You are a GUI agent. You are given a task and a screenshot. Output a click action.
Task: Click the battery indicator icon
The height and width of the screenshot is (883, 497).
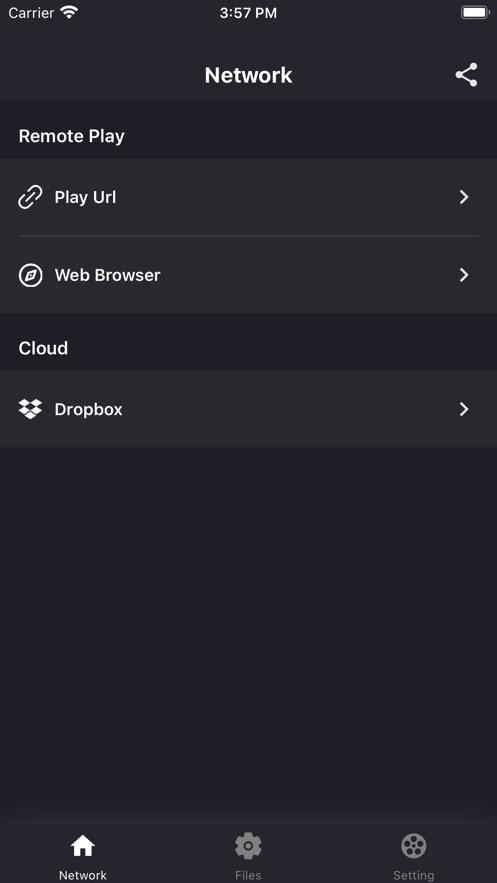[x=476, y=12]
